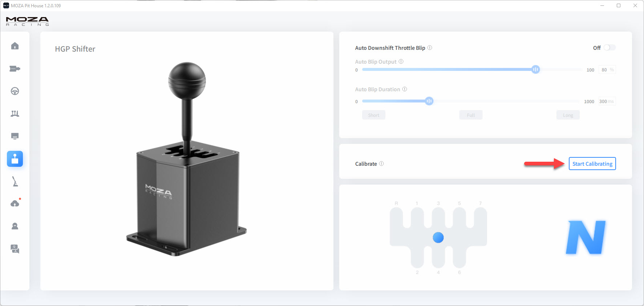644x306 pixels.
Task: Select the steering wheel icon in the sidebar
Action: point(15,91)
